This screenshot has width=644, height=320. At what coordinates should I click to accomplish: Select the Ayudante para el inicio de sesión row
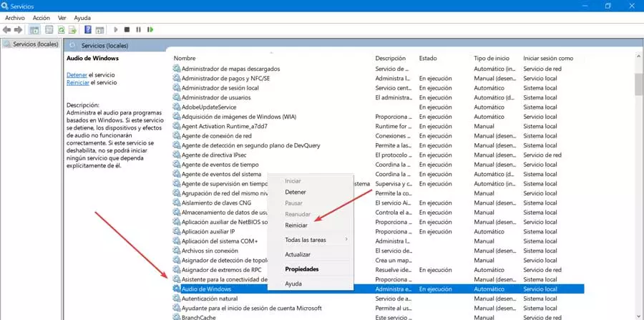click(252, 308)
